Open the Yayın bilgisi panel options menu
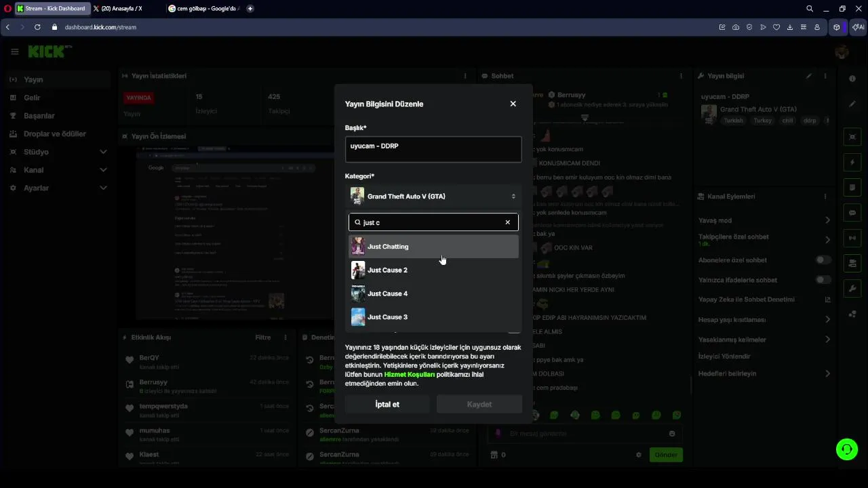This screenshot has width=868, height=488. click(x=825, y=76)
